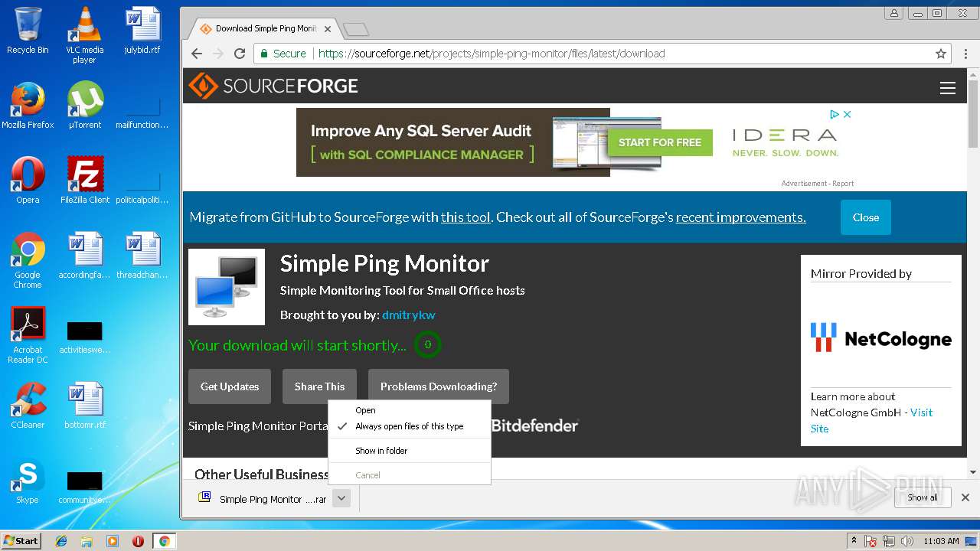Viewport: 980px width, 551px height.
Task: Click volume icon in system tray
Action: [907, 541]
